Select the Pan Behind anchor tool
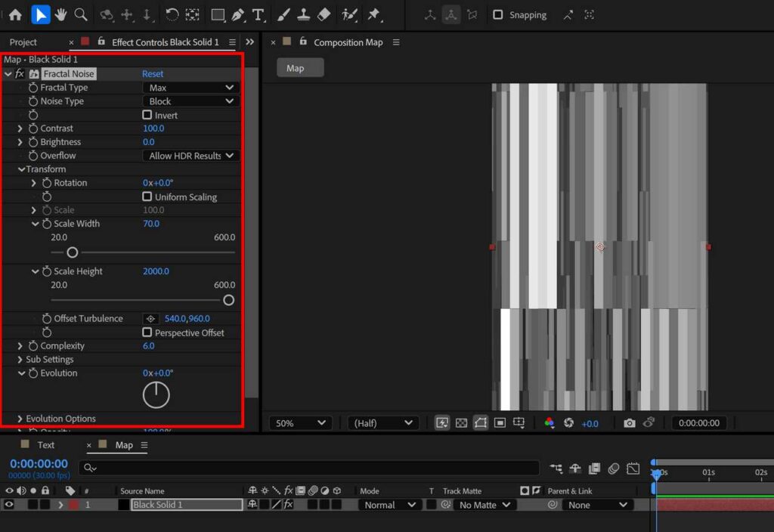Image resolution: width=774 pixels, height=532 pixels. tap(192, 15)
